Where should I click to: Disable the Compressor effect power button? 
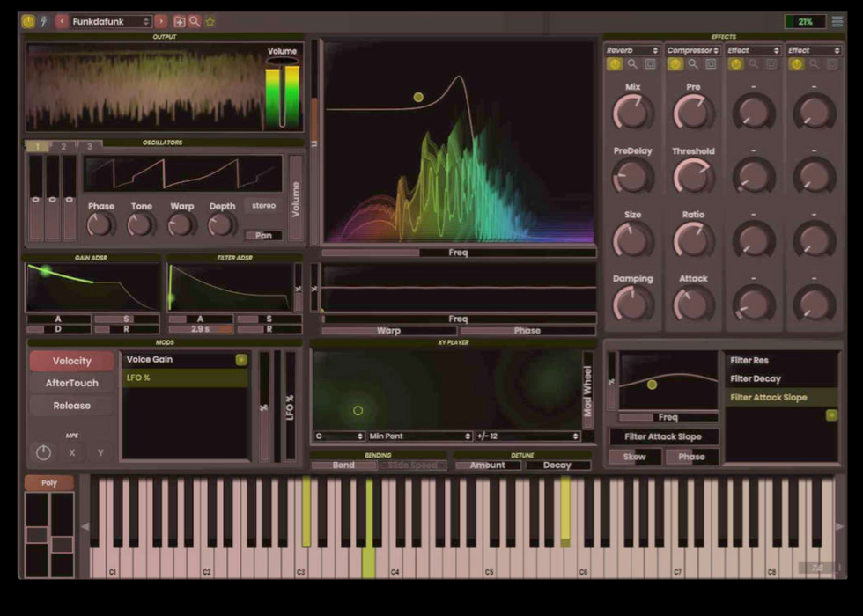pyautogui.click(x=675, y=64)
